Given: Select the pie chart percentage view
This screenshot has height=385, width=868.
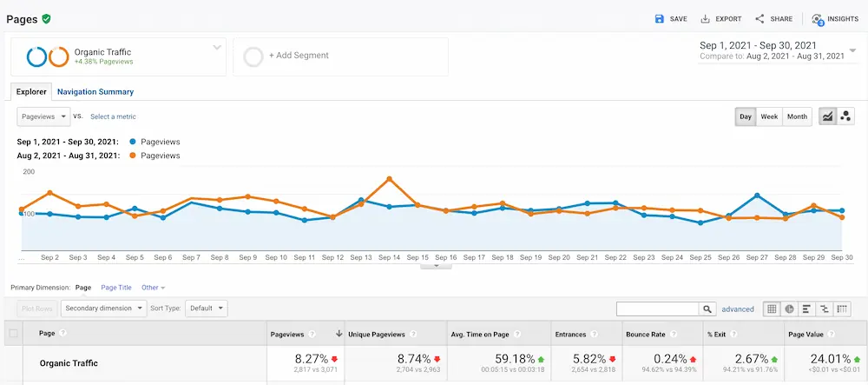Looking at the screenshot, I should [790, 309].
